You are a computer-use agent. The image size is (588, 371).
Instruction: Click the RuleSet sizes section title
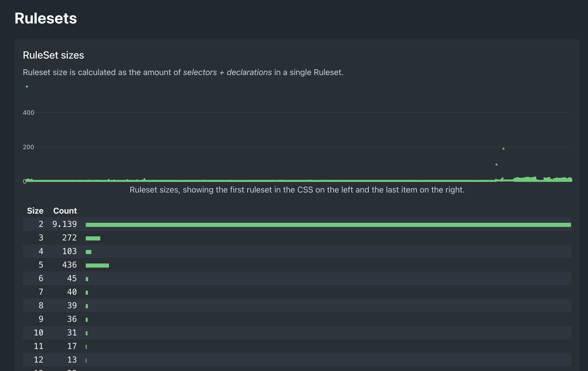(53, 55)
